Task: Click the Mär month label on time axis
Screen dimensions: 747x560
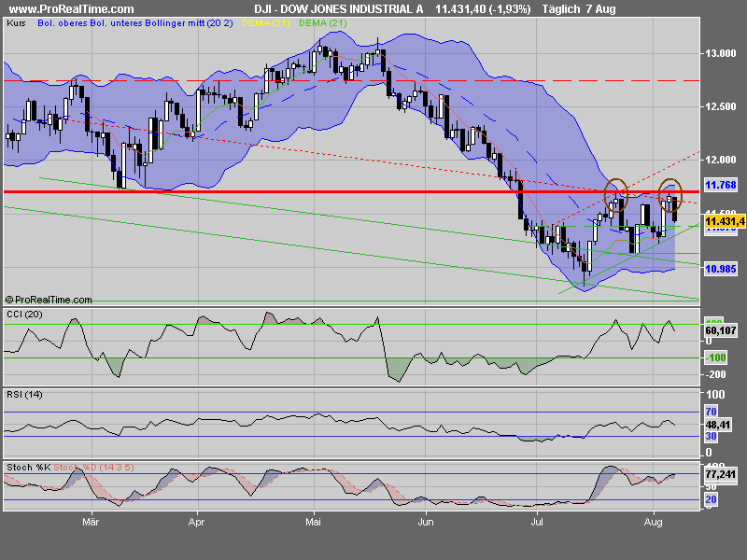Action: (x=91, y=522)
